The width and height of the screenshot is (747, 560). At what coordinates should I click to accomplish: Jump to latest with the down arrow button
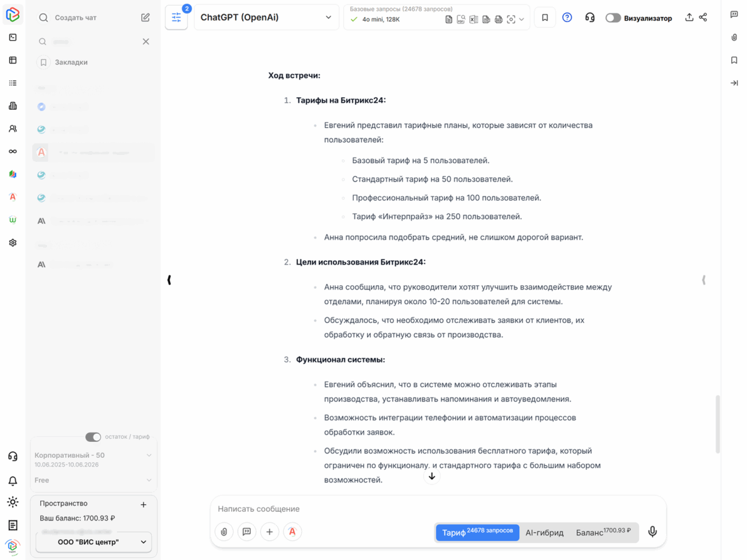pos(432,476)
